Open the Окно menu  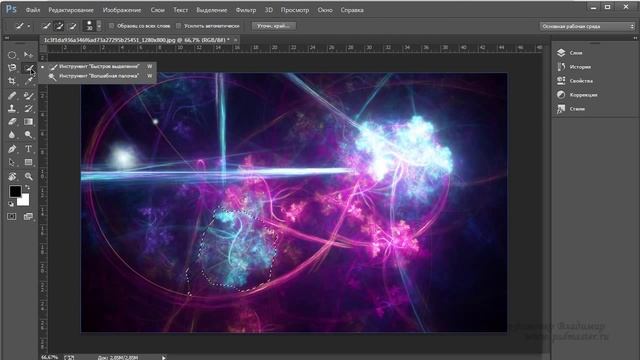(x=325, y=10)
